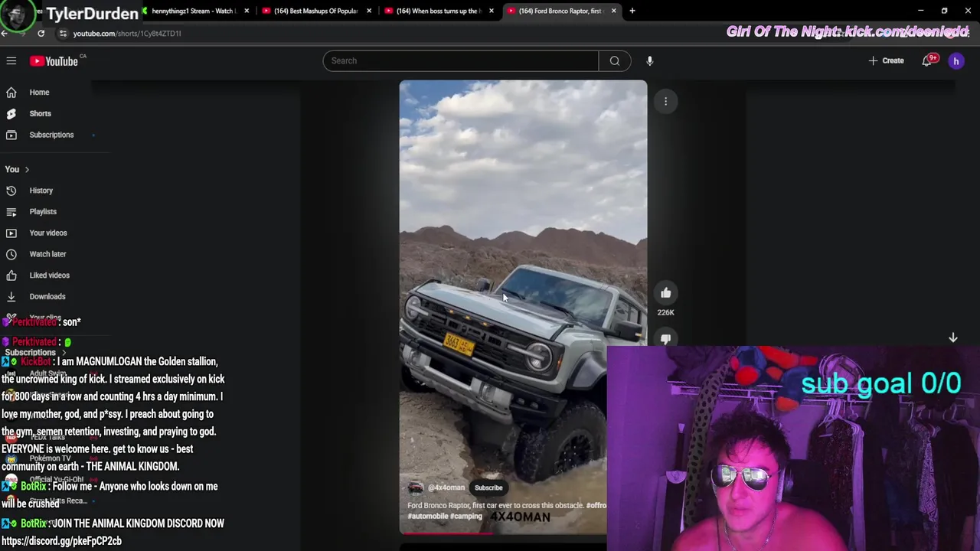
Task: Dislike the Ford Bronco short
Action: click(665, 338)
